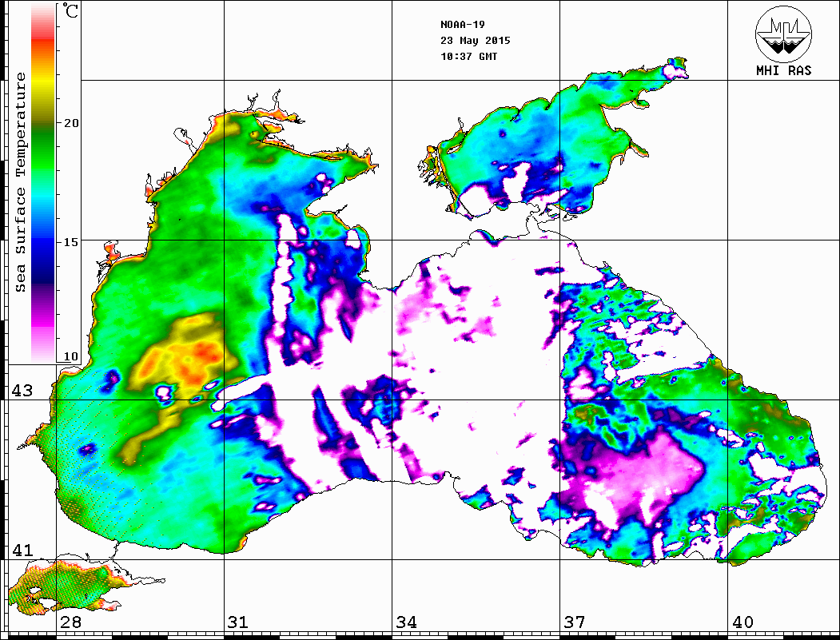Click the 15 tick label on the color scale

72,241
